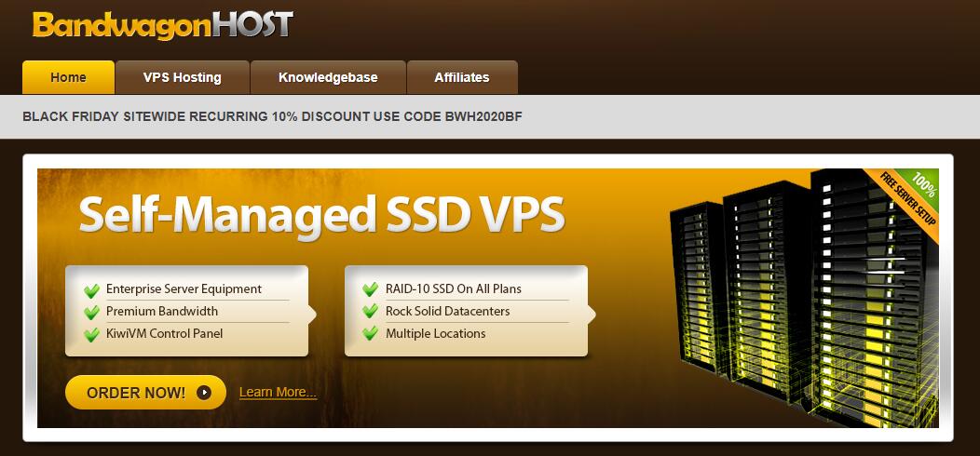Go to the Affiliates tab

pyautogui.click(x=462, y=77)
